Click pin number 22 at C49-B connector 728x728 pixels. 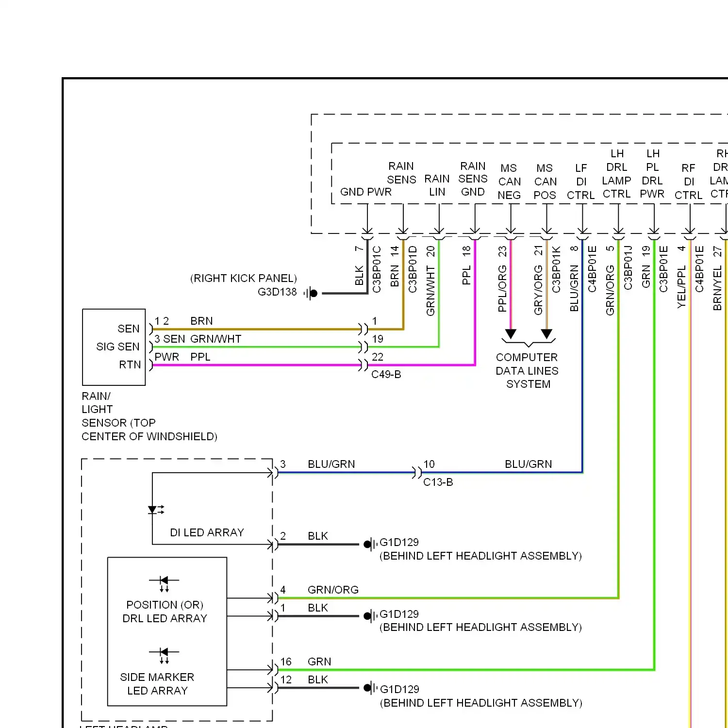pyautogui.click(x=378, y=357)
